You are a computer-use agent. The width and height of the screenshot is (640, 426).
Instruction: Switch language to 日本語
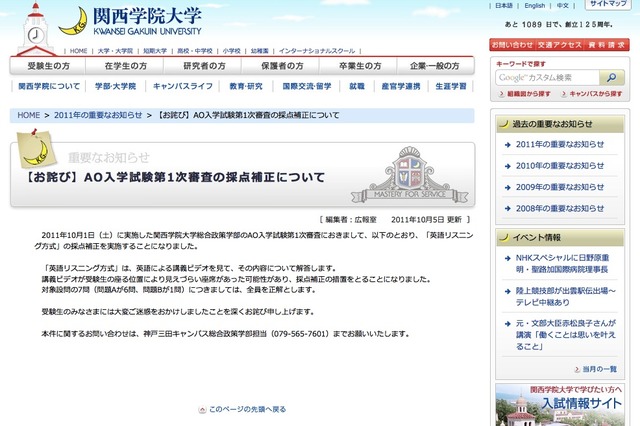[504, 6]
